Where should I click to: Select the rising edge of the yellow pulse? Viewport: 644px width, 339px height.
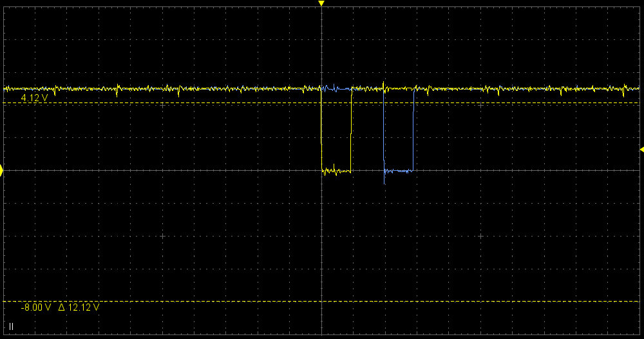click(351, 129)
